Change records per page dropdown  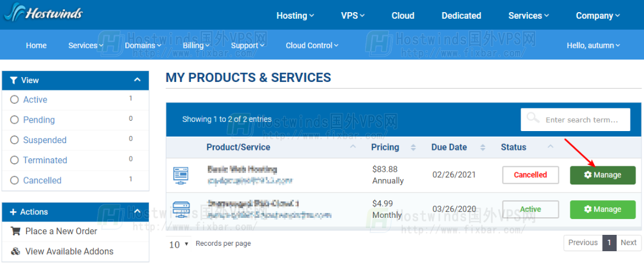(179, 244)
